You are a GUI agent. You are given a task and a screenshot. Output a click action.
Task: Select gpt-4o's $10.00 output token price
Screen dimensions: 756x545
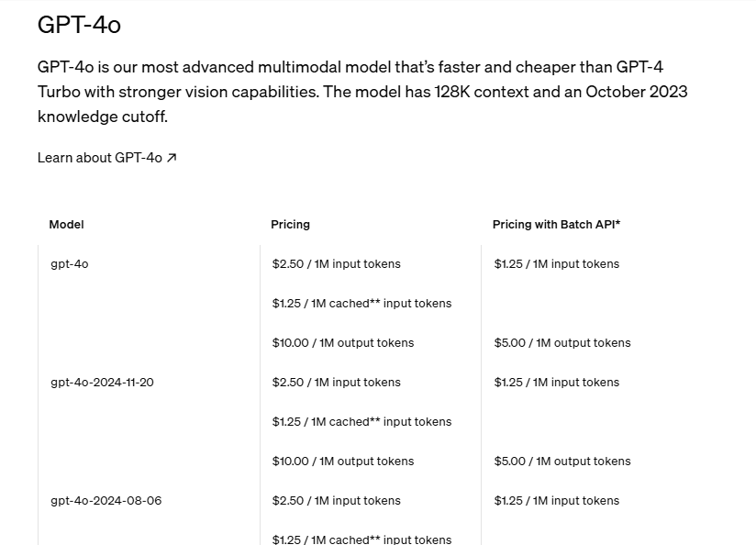pyautogui.click(x=342, y=342)
